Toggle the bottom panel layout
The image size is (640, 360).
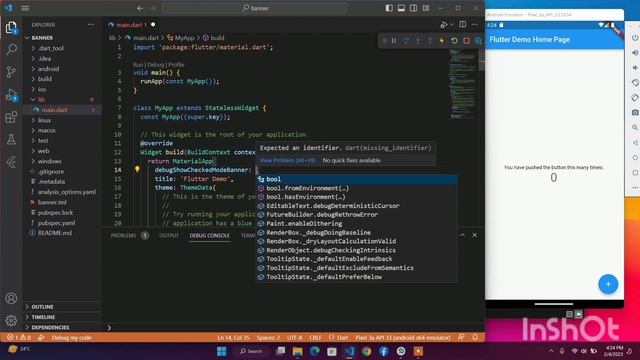[x=401, y=8]
